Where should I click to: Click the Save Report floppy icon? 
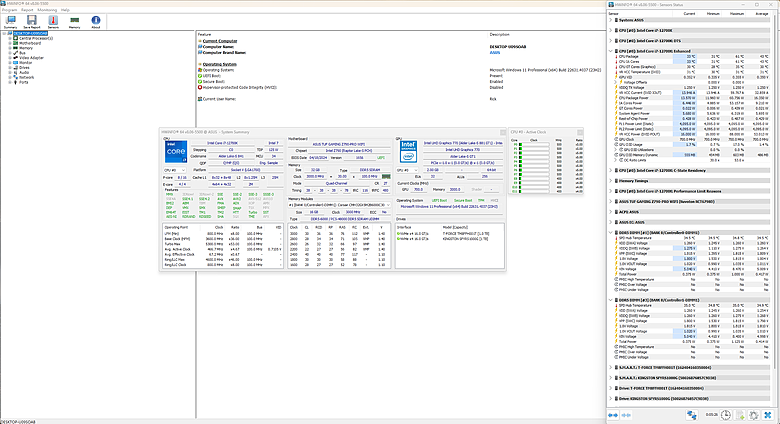[x=32, y=20]
